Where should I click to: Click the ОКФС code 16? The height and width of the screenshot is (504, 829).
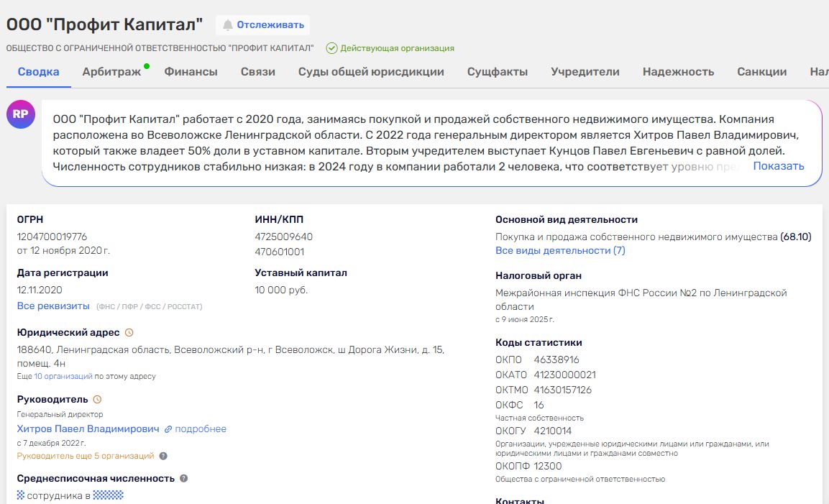(x=539, y=405)
